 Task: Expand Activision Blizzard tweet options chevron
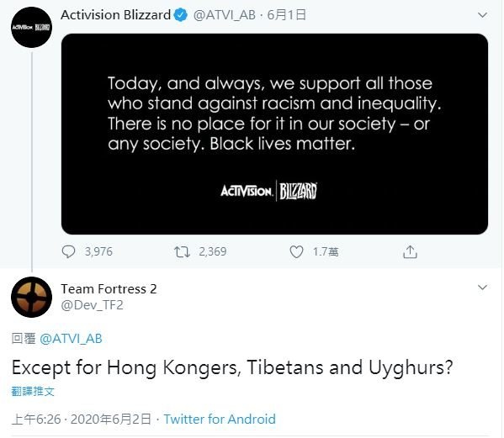482,15
